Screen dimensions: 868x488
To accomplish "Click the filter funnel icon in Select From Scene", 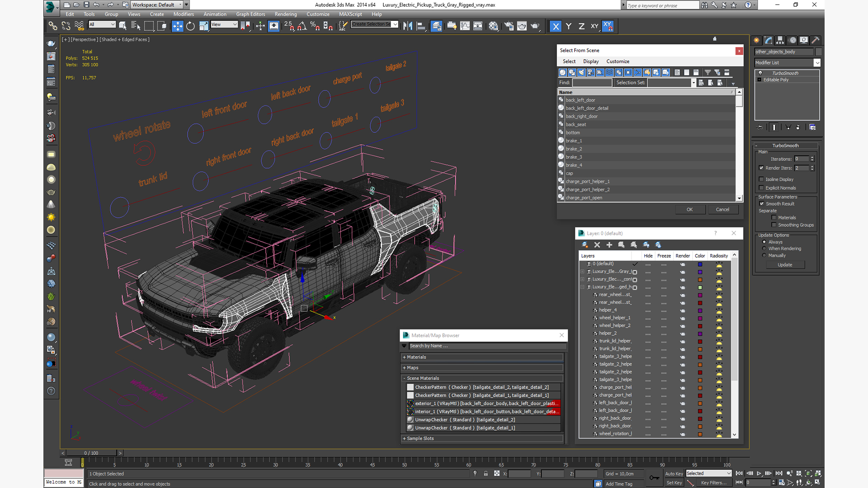I will pyautogui.click(x=708, y=72).
